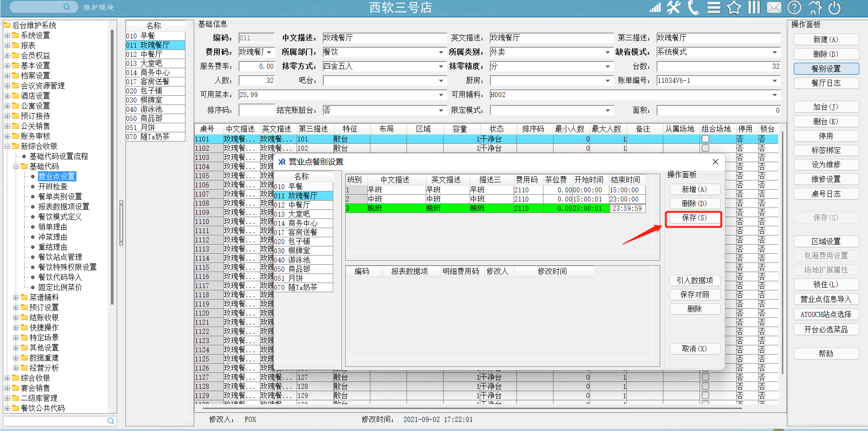The height and width of the screenshot is (431, 868).
Task: Open the 吧台 dropdown arrow
Action: [x=441, y=81]
